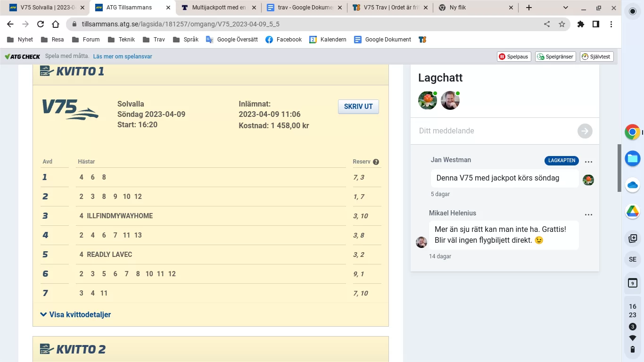Open the Reserv help question mark icon
Viewport: 644px width, 362px height.
[x=376, y=162]
